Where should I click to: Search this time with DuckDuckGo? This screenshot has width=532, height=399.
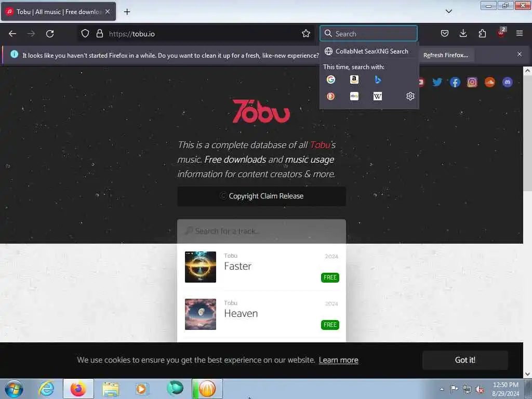[331, 96]
